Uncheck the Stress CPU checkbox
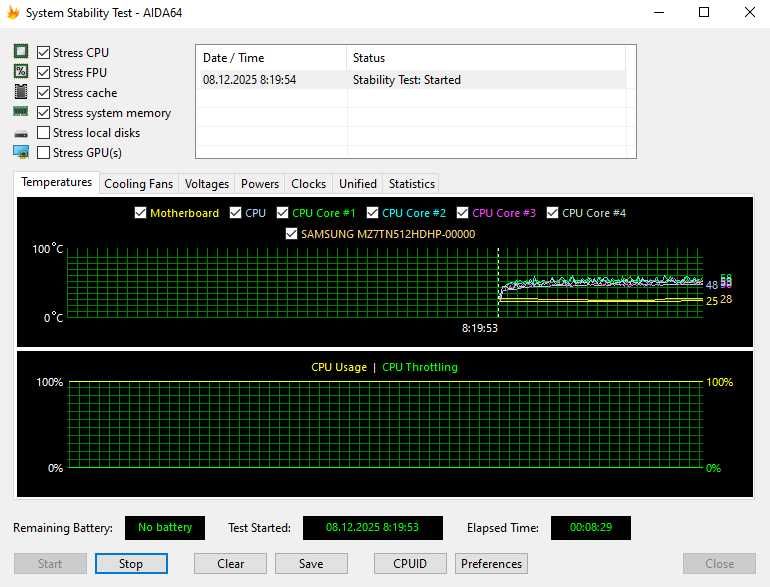The height and width of the screenshot is (587, 770). coord(43,52)
